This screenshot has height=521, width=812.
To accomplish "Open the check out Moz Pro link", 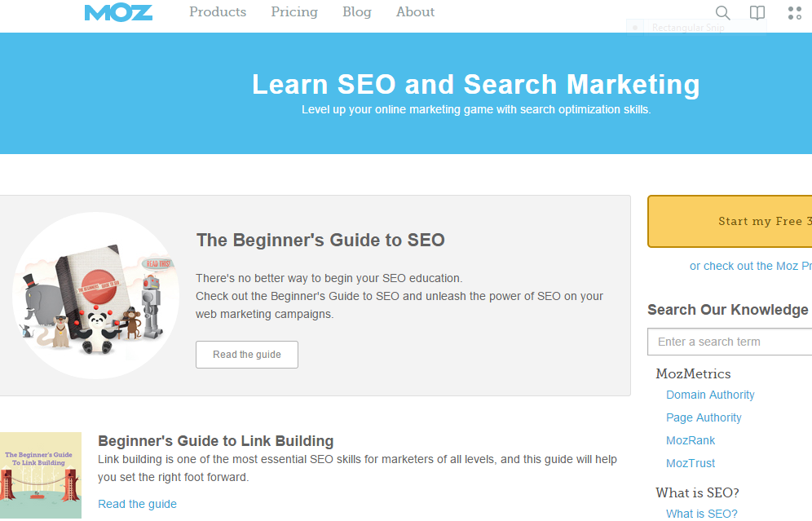I will pyautogui.click(x=750, y=266).
